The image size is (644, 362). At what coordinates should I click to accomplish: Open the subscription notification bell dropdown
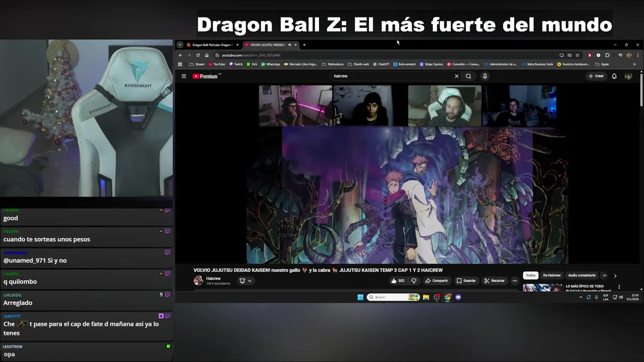coord(245,281)
